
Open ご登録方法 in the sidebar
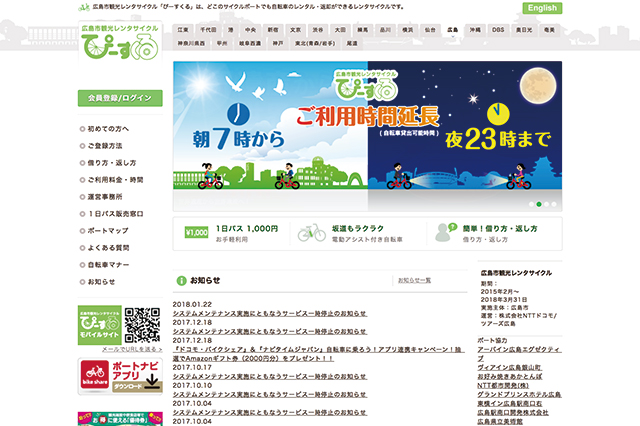click(x=104, y=146)
